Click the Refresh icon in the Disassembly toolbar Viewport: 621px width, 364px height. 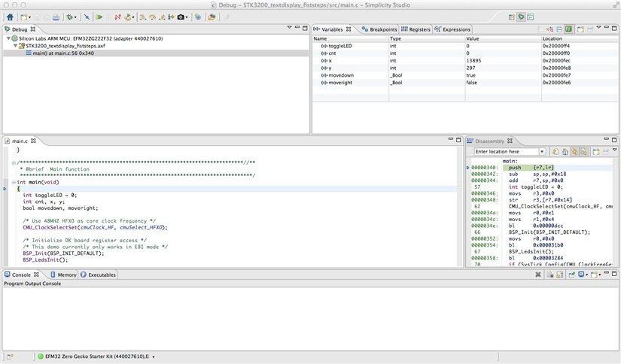[554, 151]
